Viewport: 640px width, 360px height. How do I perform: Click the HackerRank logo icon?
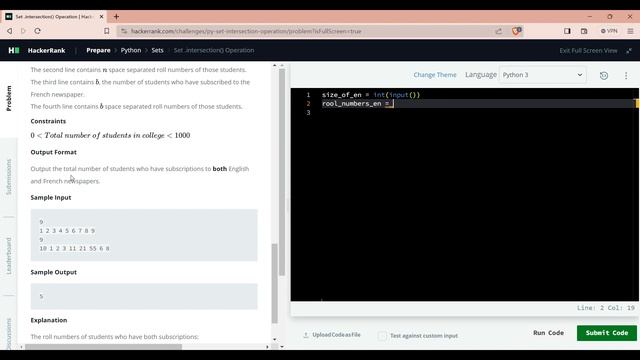(14, 50)
